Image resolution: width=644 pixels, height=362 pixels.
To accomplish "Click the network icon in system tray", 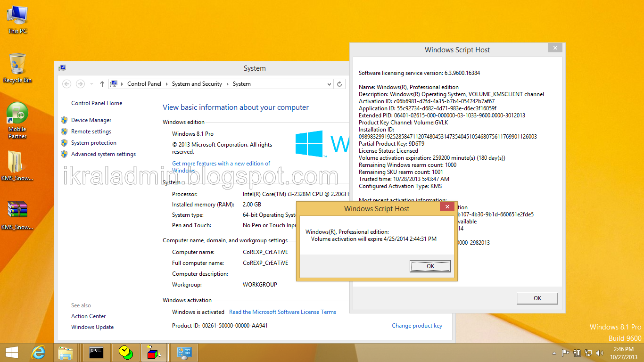I will point(588,353).
